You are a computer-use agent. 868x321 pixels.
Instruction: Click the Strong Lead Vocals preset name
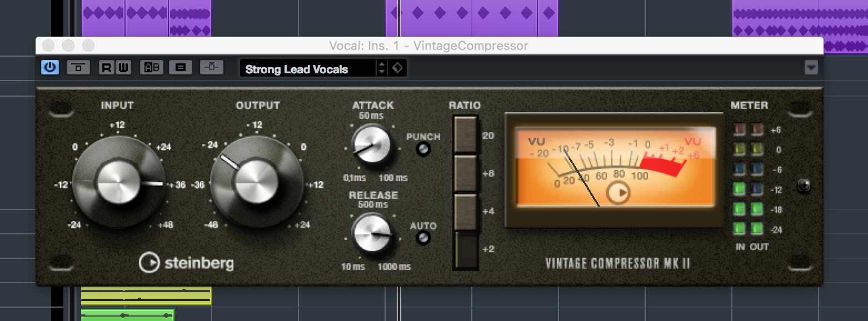[306, 69]
